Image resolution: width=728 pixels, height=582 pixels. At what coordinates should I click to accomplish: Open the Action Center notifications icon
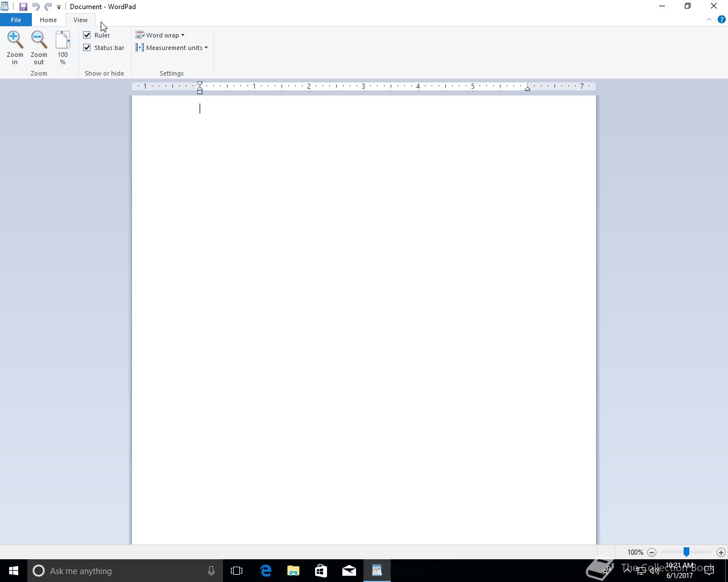(709, 571)
